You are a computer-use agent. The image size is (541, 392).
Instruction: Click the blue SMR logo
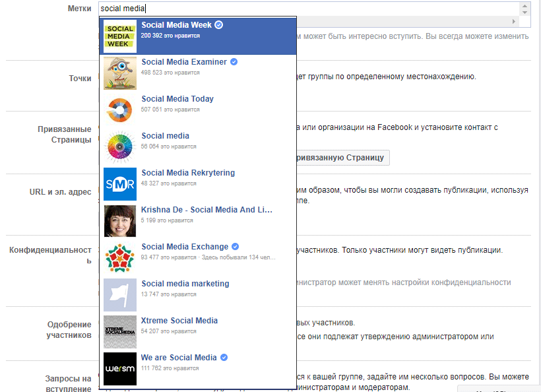click(x=119, y=184)
